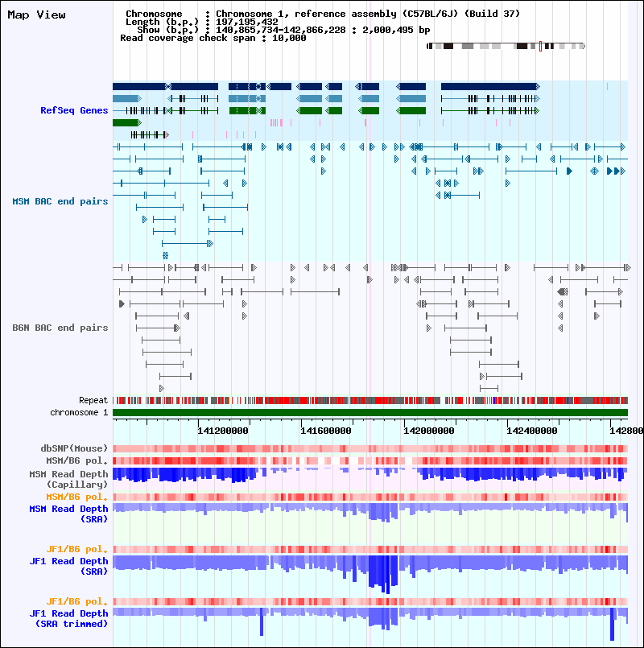Open JF1 Read Depth (SRA trimmed) link

[x=68, y=619]
